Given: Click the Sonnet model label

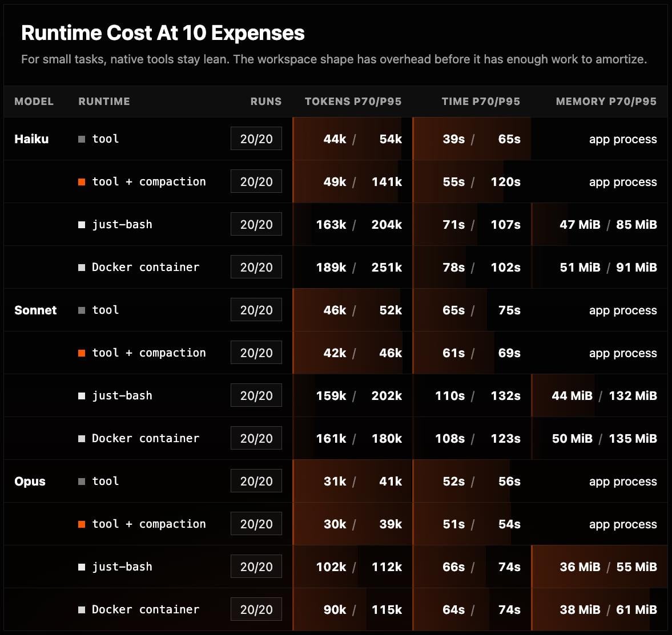Looking at the screenshot, I should click(35, 310).
